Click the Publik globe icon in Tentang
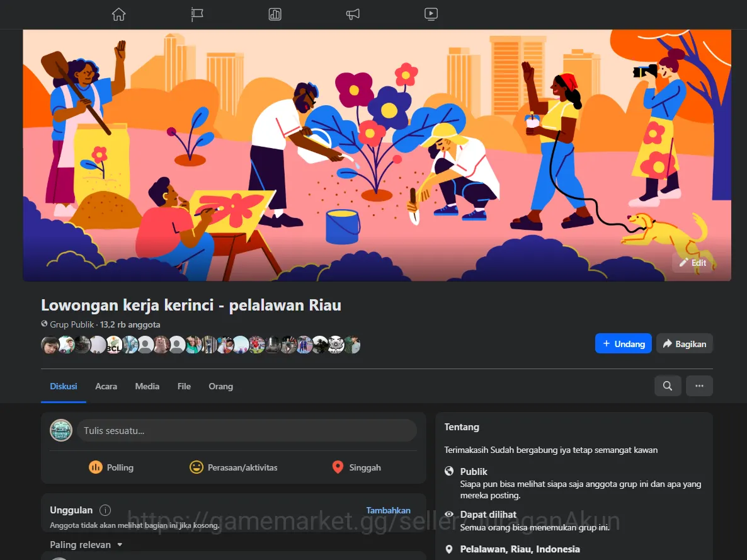The height and width of the screenshot is (560, 747). [x=449, y=471]
